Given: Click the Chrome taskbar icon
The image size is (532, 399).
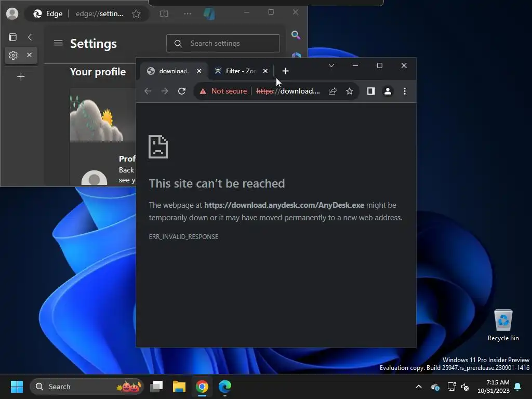Looking at the screenshot, I should point(202,387).
